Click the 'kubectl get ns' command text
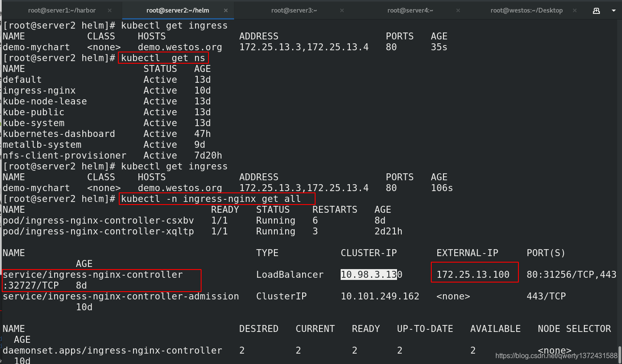 coord(163,58)
